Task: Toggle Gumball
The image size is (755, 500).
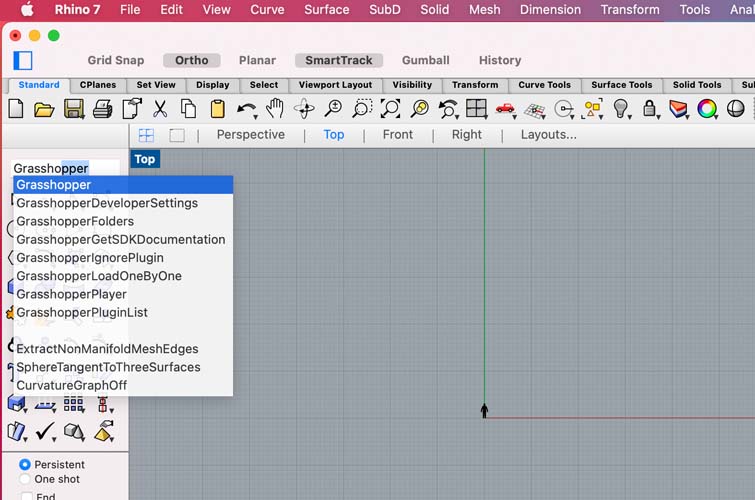Action: pos(426,60)
